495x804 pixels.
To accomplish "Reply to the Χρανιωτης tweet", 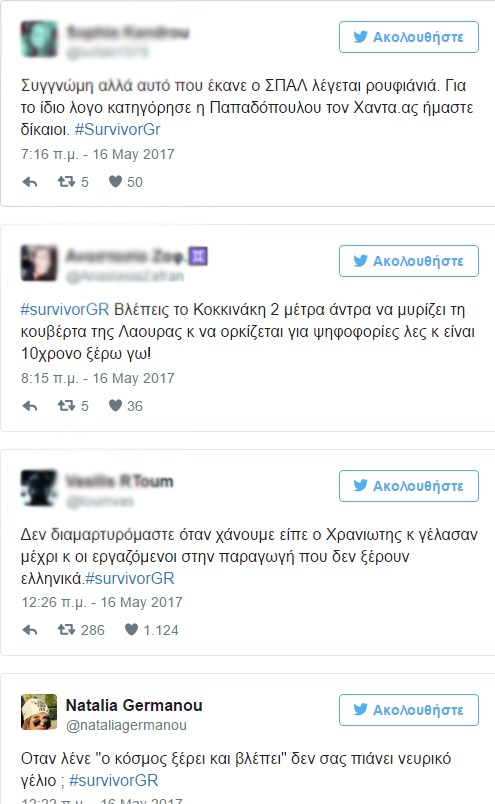I will (30, 630).
